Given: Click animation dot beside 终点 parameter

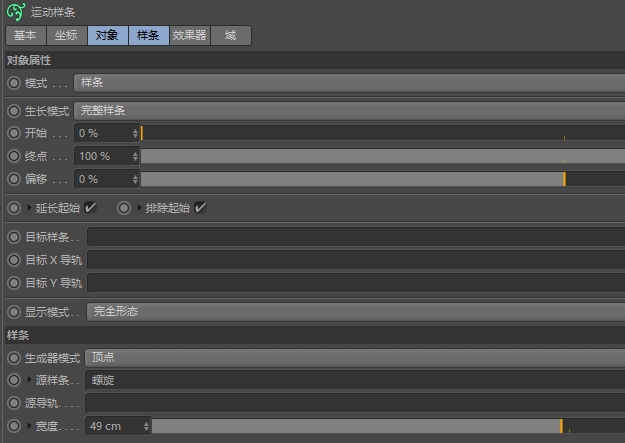Looking at the screenshot, I should click(x=14, y=156).
